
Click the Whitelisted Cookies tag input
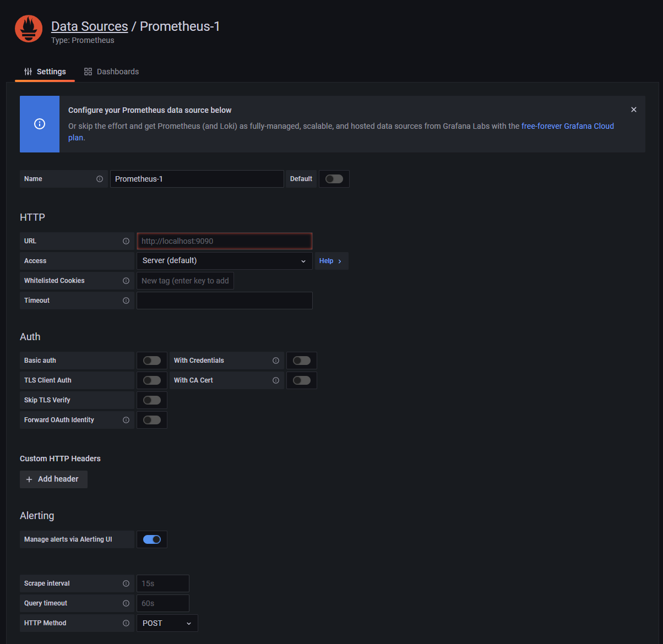pyautogui.click(x=185, y=281)
